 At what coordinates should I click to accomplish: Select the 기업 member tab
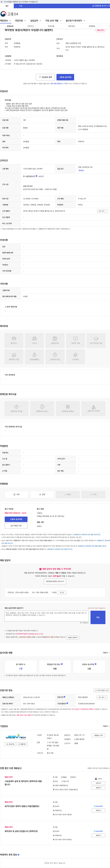pyautogui.click(x=21, y=6)
